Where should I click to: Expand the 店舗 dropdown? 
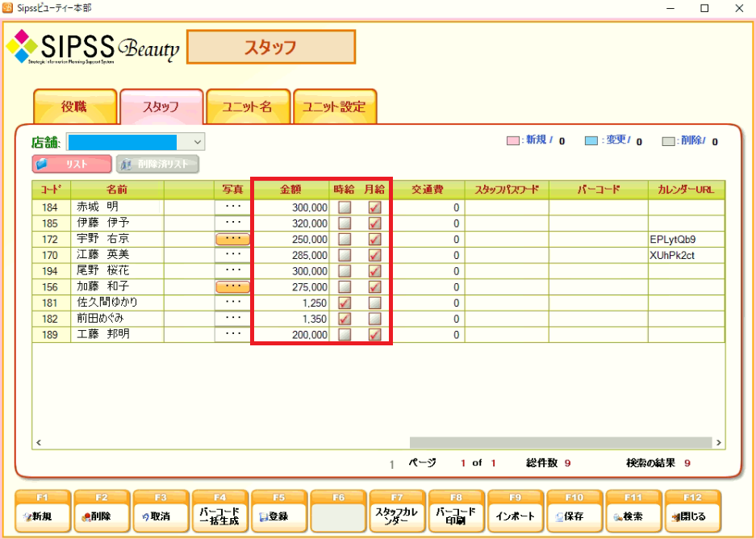click(x=197, y=142)
